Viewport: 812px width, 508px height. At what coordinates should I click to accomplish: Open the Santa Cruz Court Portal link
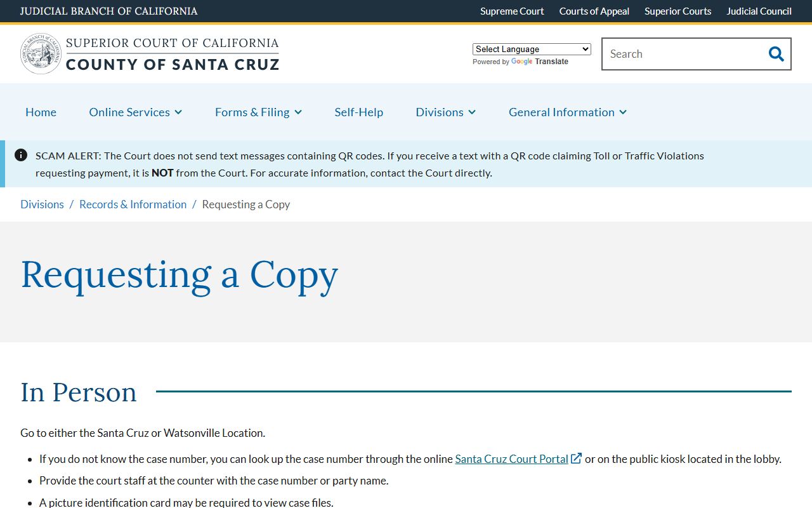511,458
